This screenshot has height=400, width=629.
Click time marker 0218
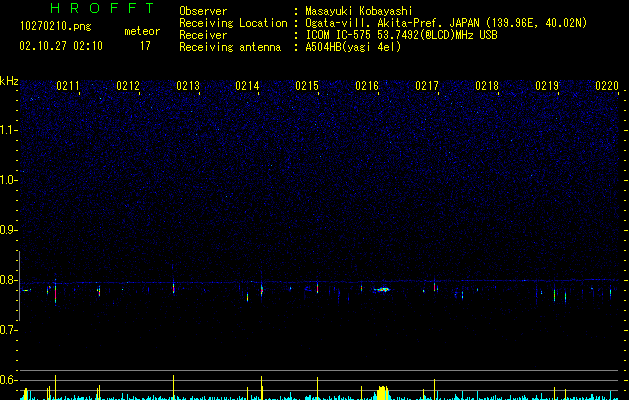[487, 86]
